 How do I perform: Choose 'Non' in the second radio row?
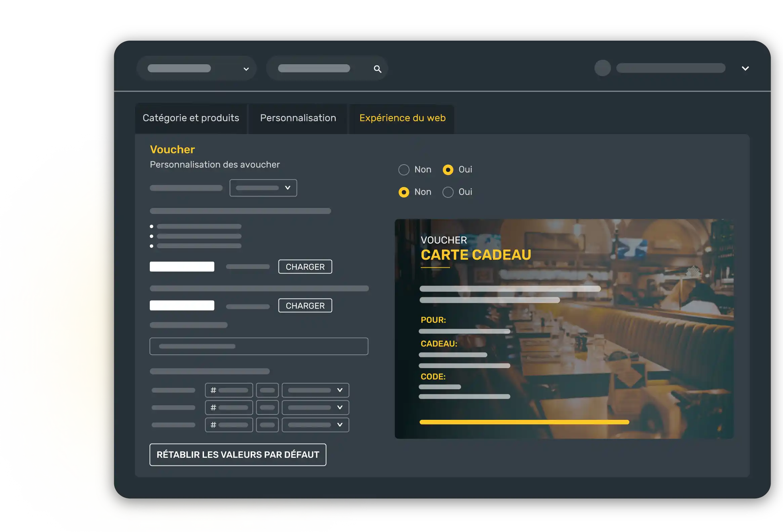404,192
